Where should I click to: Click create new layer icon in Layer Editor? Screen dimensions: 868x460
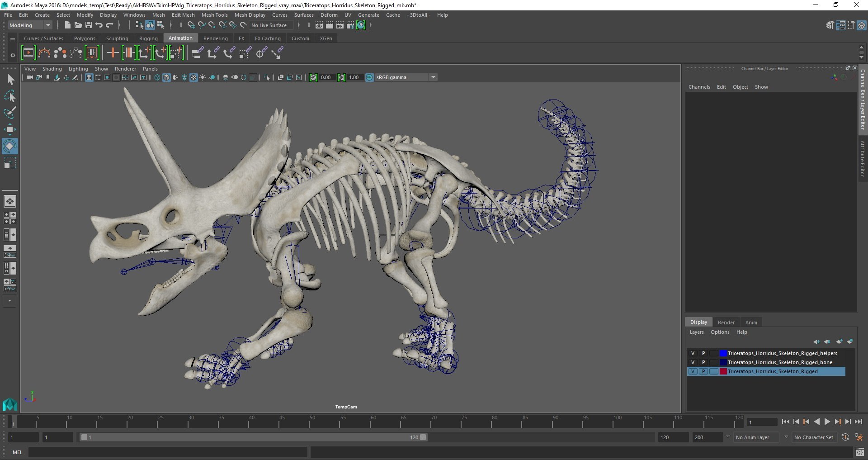[839, 341]
